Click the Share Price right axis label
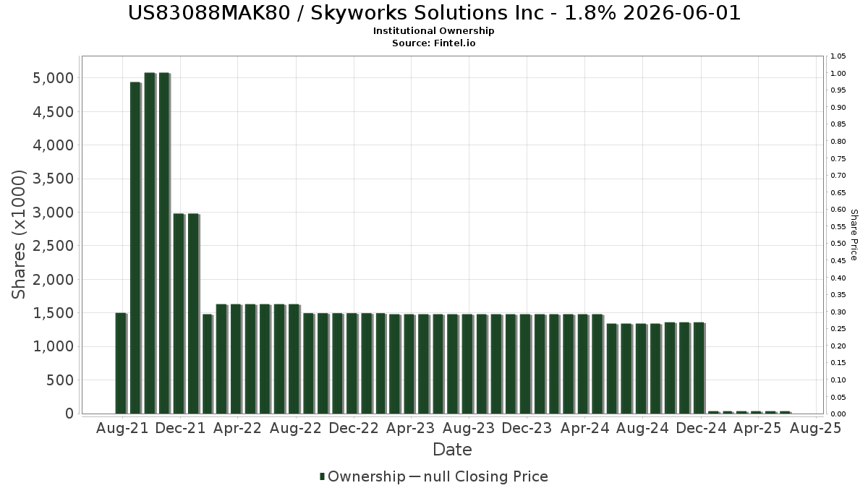 click(854, 234)
